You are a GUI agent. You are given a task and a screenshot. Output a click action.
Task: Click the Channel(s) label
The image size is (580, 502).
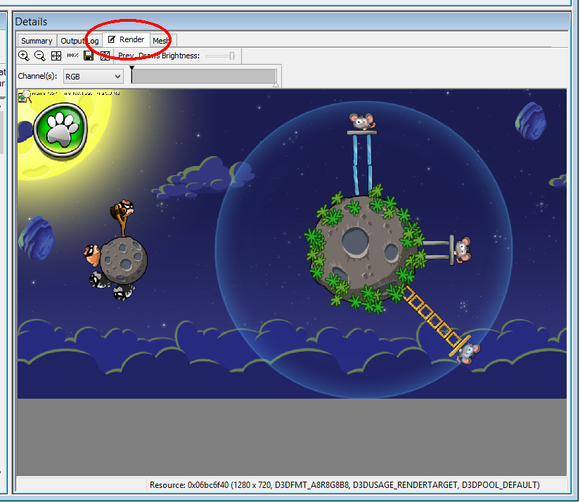[37, 76]
